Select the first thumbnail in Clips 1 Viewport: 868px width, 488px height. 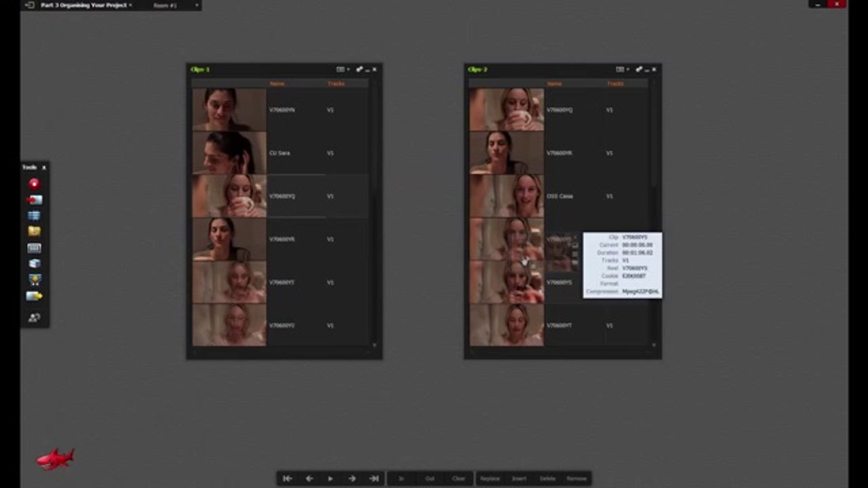tap(229, 109)
